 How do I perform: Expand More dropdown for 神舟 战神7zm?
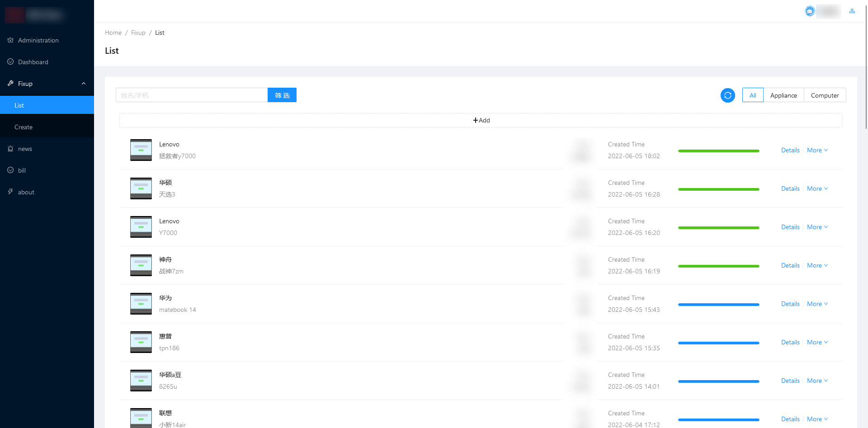click(x=817, y=265)
